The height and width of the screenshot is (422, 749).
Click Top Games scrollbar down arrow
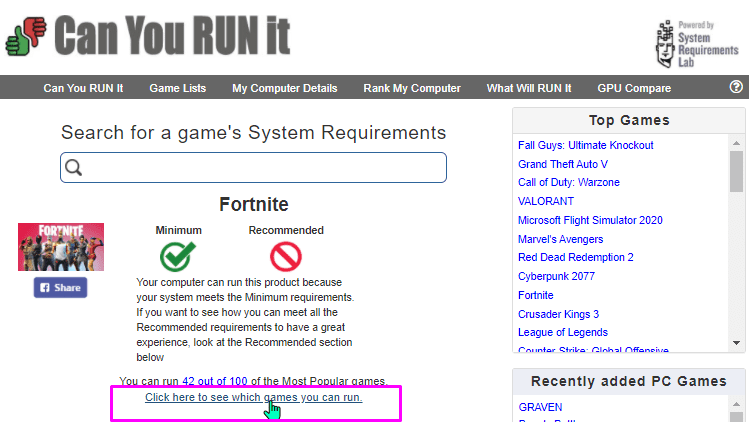(736, 343)
